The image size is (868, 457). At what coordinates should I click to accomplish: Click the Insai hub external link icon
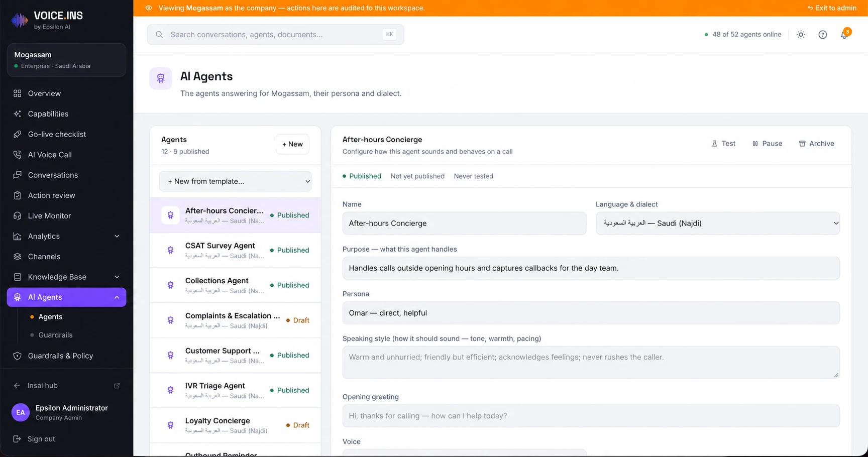117,386
